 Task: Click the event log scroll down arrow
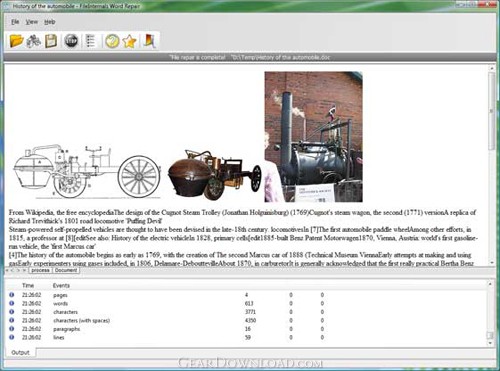(490, 343)
